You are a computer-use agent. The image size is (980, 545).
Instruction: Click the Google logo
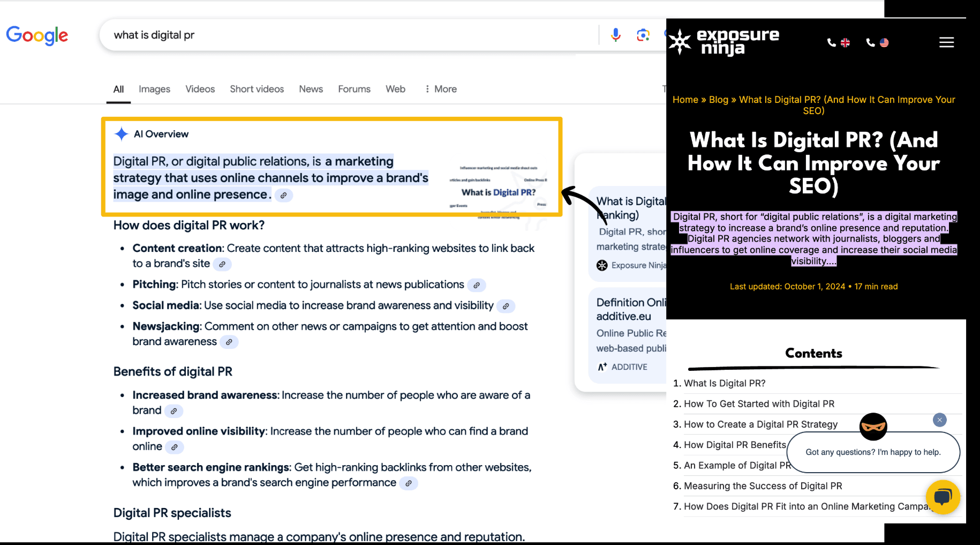click(x=37, y=35)
